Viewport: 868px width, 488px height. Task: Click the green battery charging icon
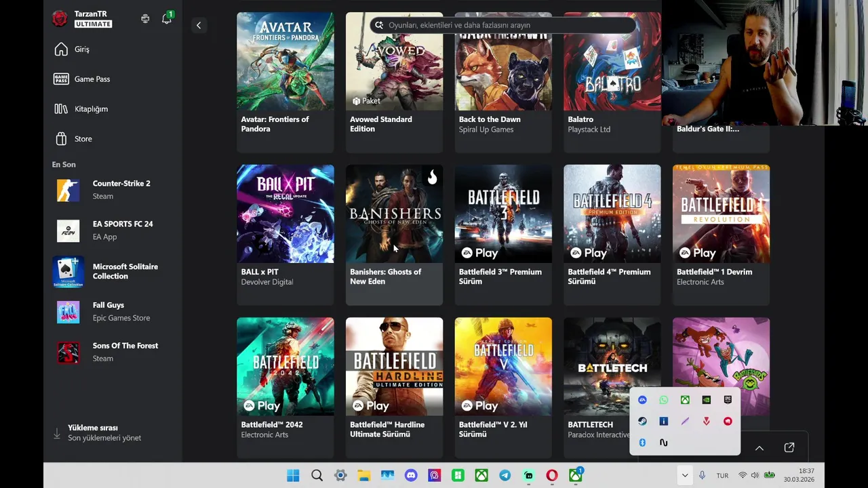coord(770,475)
